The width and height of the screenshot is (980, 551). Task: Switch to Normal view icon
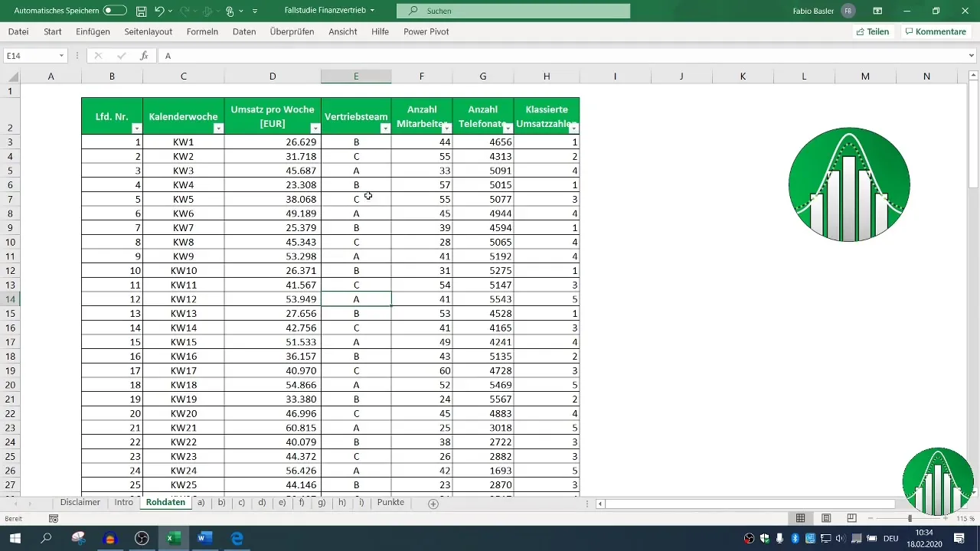(x=801, y=518)
